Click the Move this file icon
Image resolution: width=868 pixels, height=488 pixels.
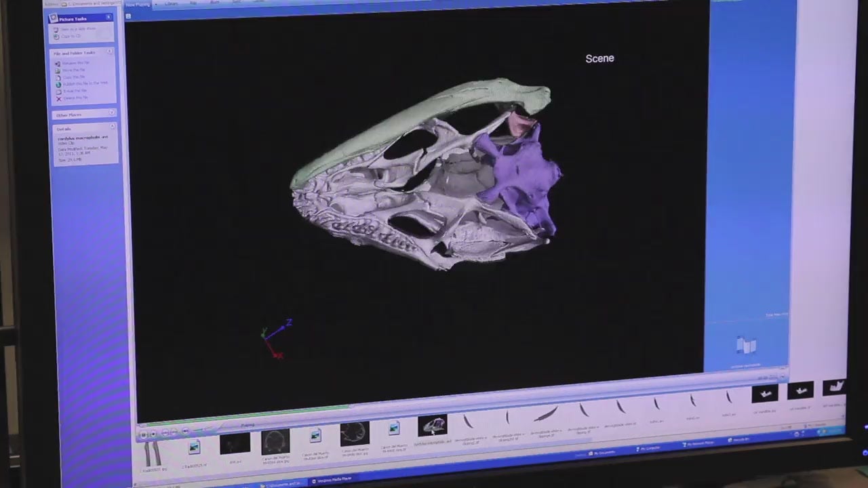coord(58,70)
